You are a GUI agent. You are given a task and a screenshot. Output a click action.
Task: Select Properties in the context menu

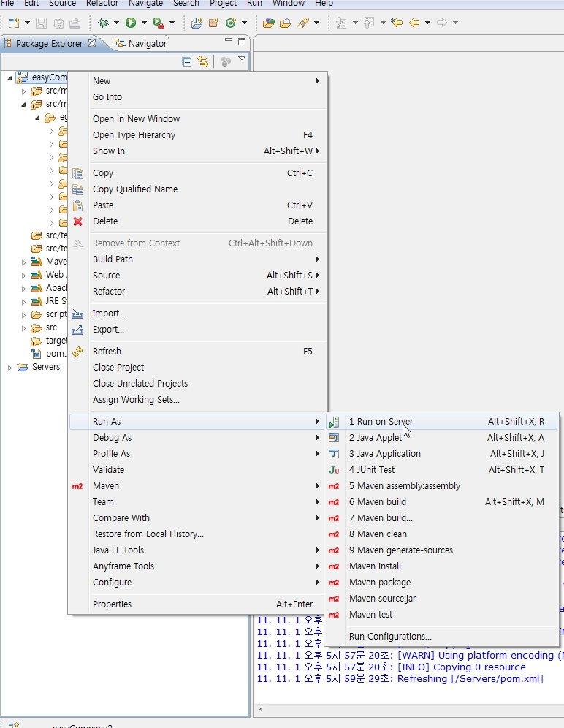click(112, 604)
